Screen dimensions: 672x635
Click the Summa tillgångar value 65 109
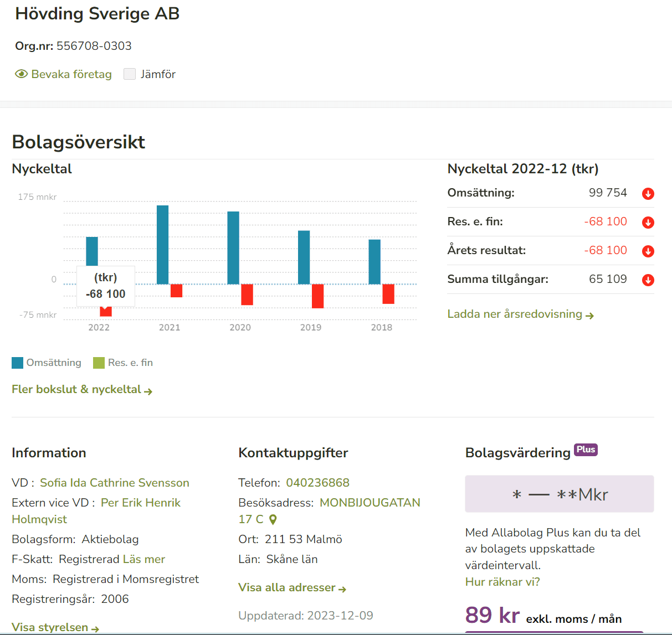click(608, 279)
